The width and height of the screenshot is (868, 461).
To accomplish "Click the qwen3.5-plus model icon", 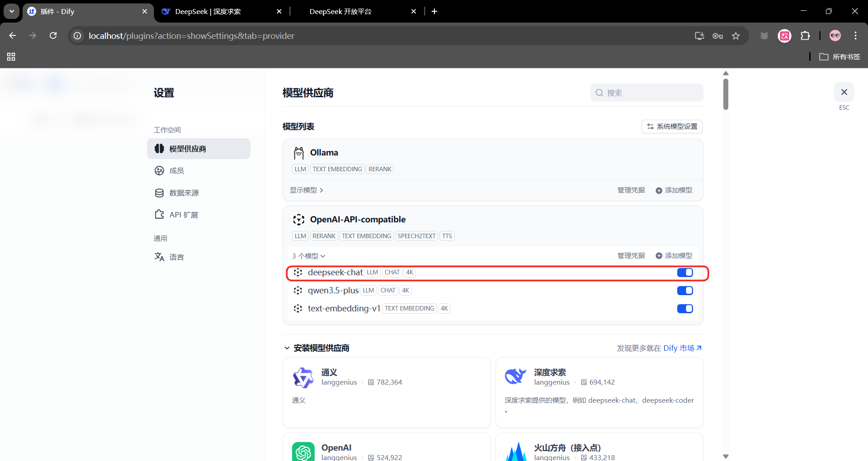I will click(x=298, y=291).
